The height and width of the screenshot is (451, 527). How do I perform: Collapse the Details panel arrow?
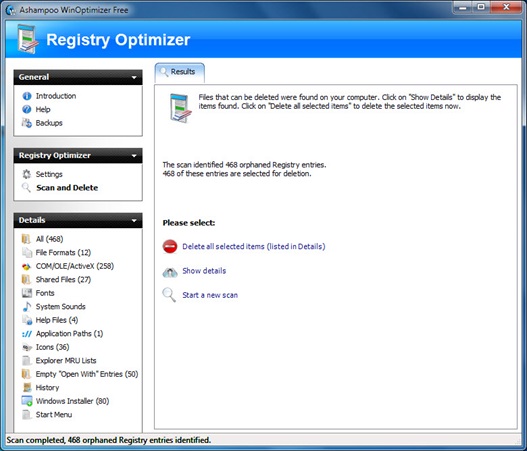point(134,220)
